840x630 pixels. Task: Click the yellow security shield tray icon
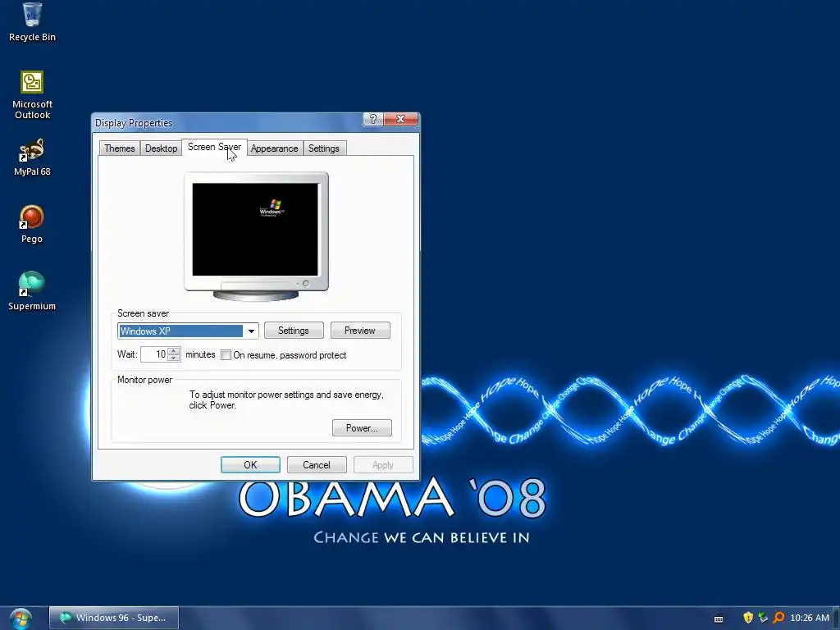click(x=748, y=618)
